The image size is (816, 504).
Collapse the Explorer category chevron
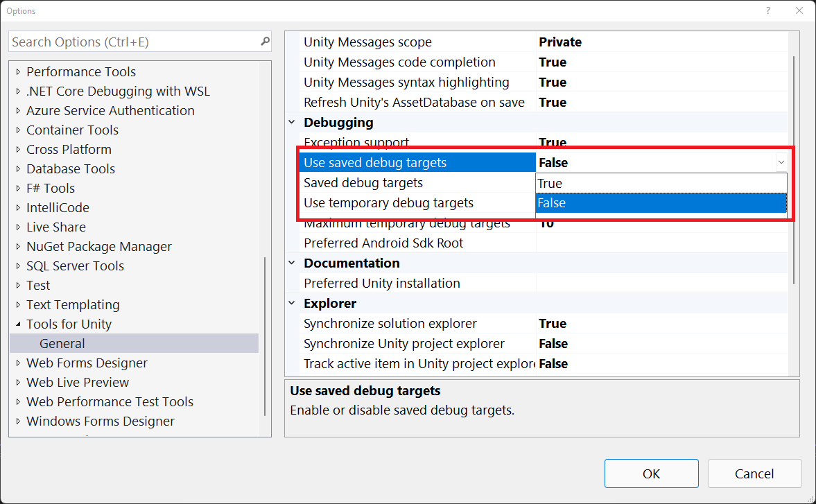[x=292, y=304]
